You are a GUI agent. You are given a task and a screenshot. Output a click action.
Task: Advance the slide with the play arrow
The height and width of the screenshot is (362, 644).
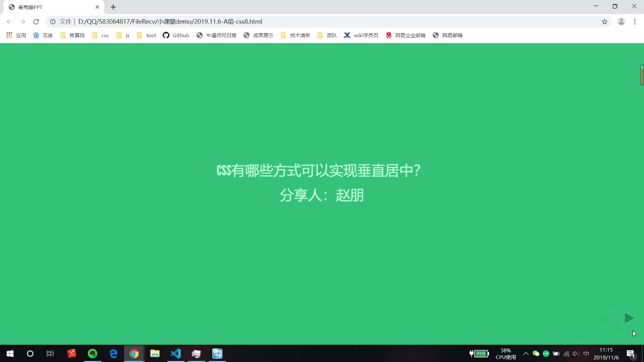click(629, 318)
